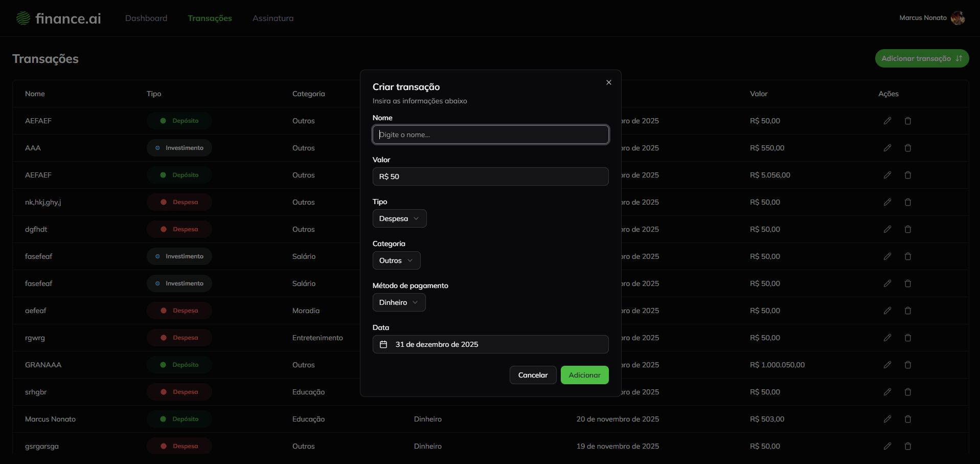The image size is (980, 464).
Task: Click the Cancelar button
Action: [533, 375]
